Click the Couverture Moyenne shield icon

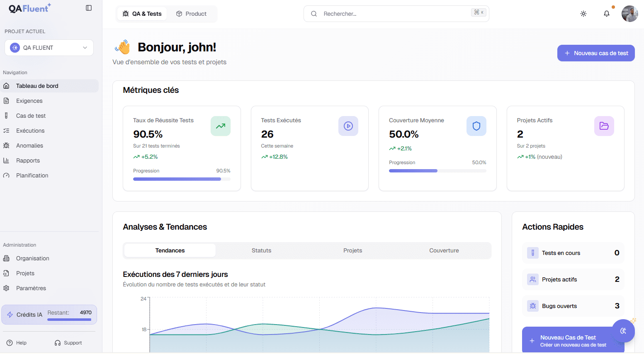point(476,126)
